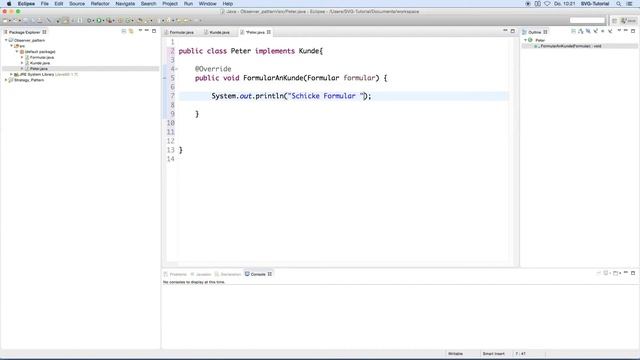Open the Edit menu
The height and width of the screenshot is (360, 640).
coord(59,4)
